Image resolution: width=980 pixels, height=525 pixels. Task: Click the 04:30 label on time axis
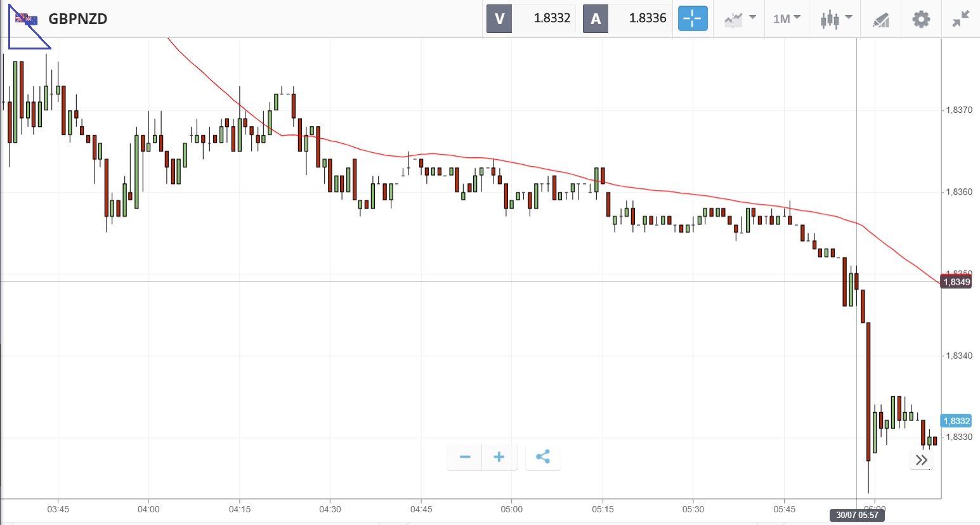(330, 509)
